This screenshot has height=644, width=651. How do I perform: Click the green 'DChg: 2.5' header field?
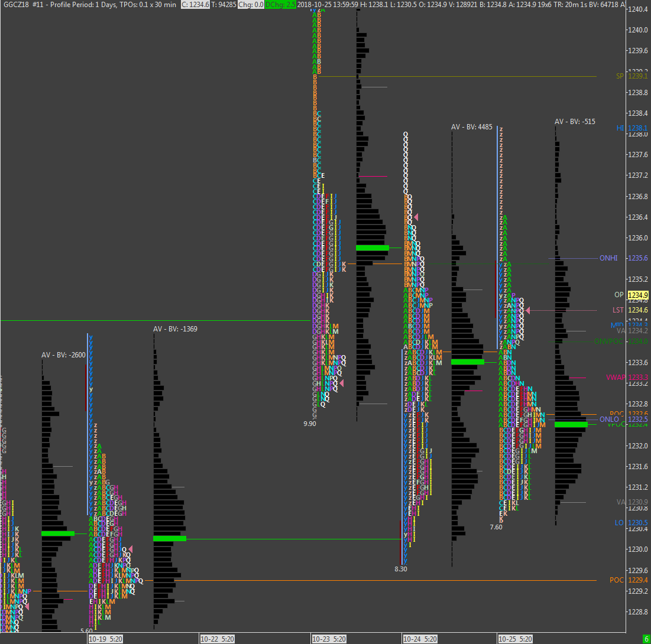pos(280,5)
